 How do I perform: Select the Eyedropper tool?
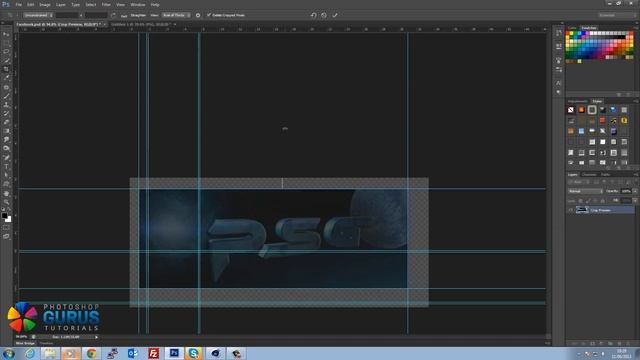coord(6,78)
